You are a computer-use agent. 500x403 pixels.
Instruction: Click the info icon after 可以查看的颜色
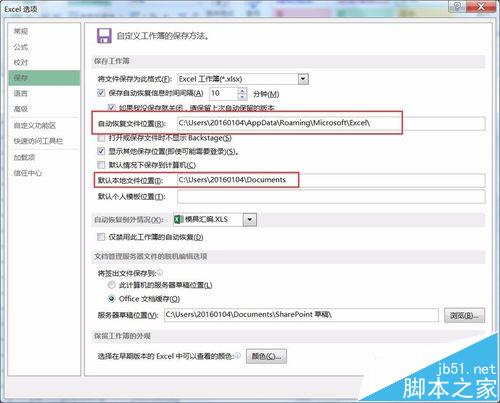238,355
